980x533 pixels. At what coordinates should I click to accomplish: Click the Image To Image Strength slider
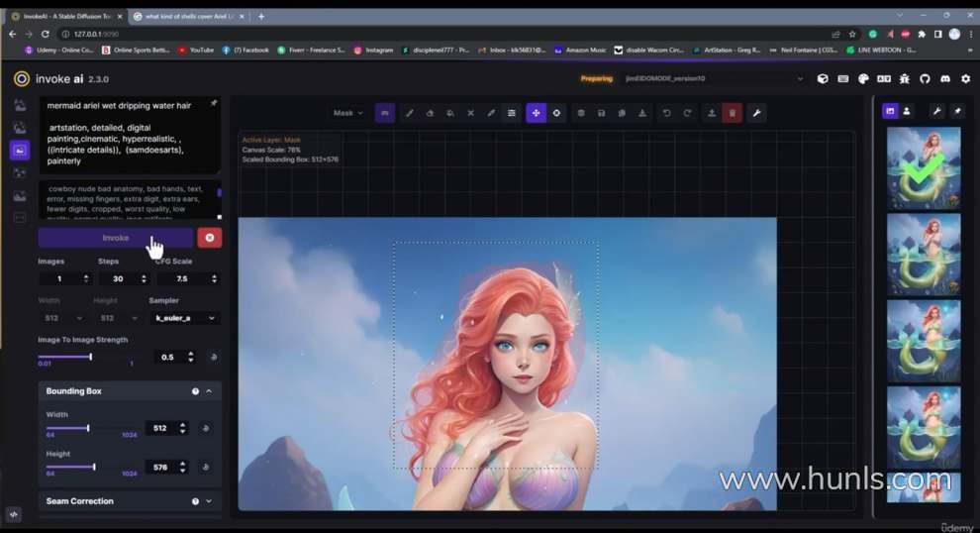pos(86,357)
